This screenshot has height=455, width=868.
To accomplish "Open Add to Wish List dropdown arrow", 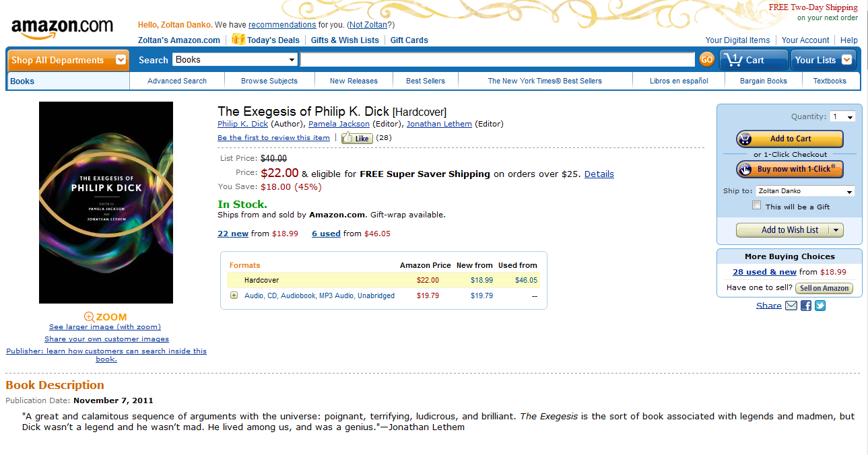I will click(x=835, y=230).
